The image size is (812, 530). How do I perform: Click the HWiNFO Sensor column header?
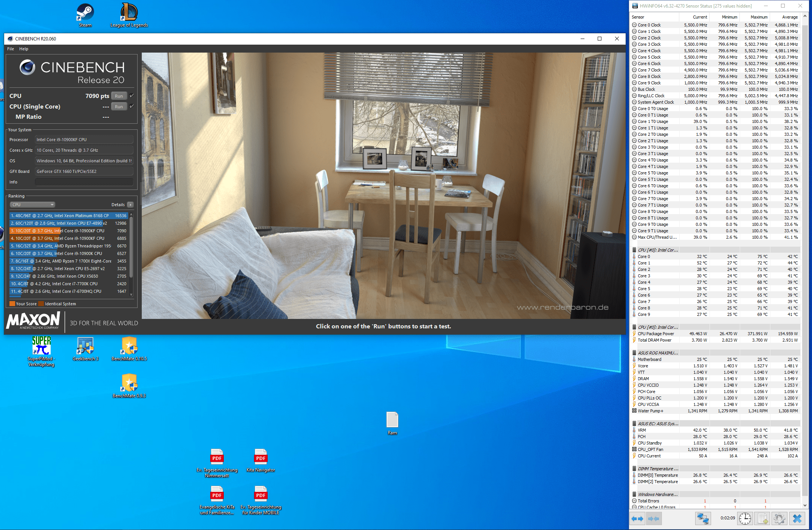pos(655,17)
